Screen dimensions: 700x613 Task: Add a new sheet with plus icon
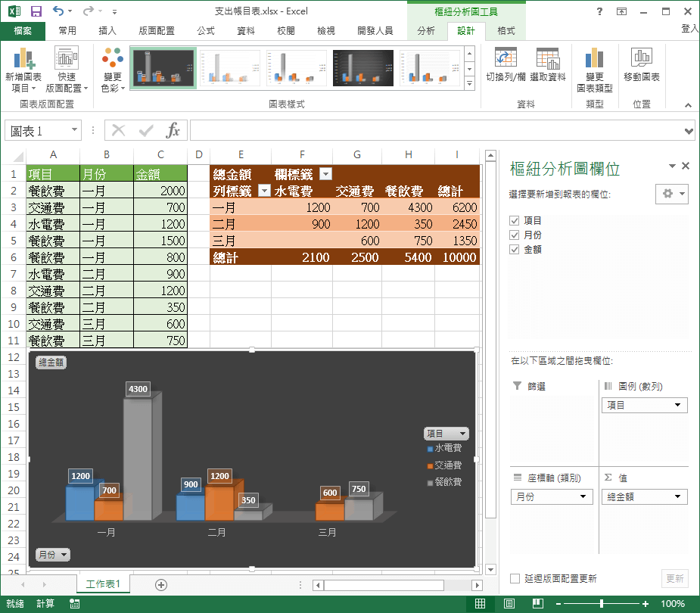coord(160,584)
